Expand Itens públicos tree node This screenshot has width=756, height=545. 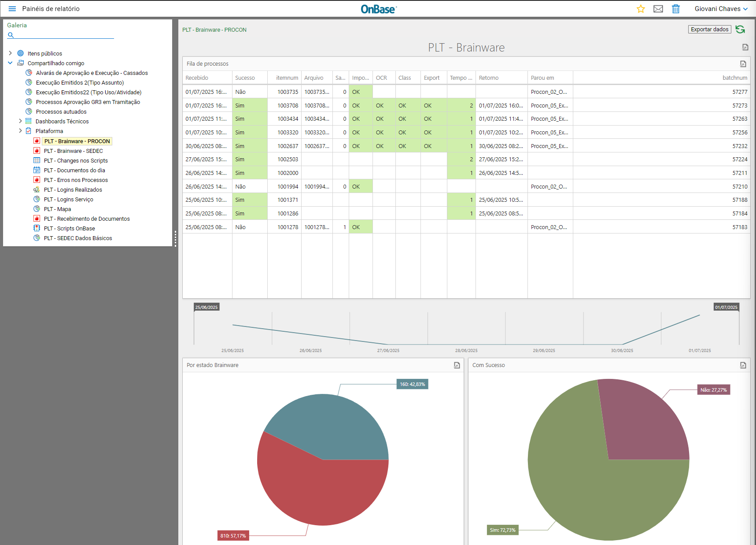(x=10, y=53)
